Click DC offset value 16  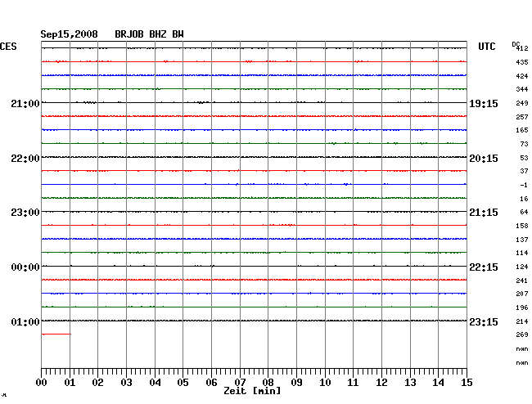coord(524,199)
